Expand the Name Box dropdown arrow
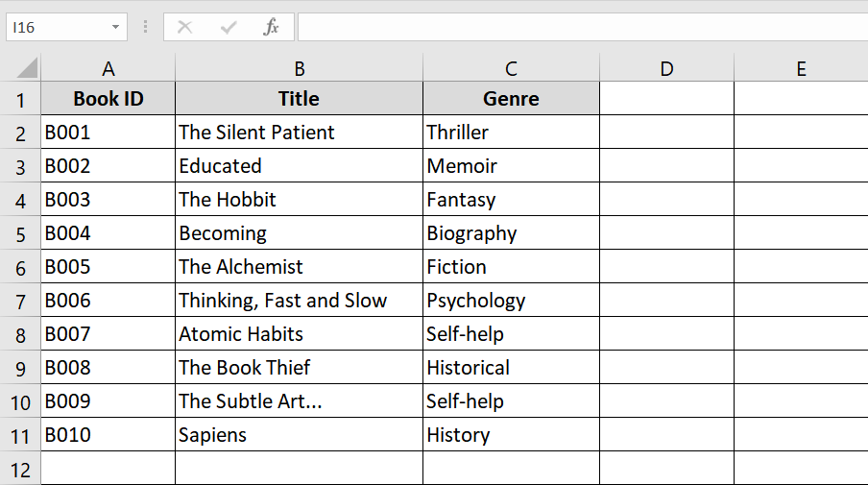This screenshot has width=868, height=485. point(115,27)
